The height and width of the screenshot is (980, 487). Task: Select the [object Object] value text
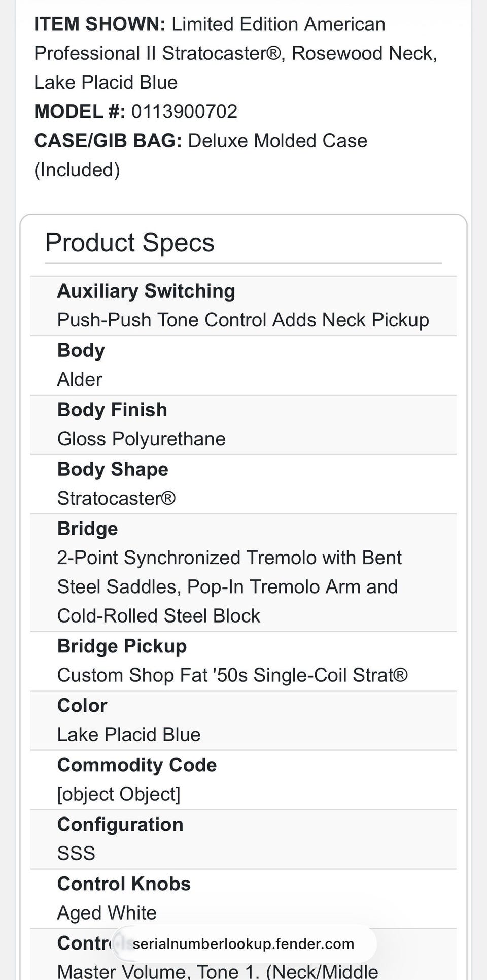(x=119, y=794)
